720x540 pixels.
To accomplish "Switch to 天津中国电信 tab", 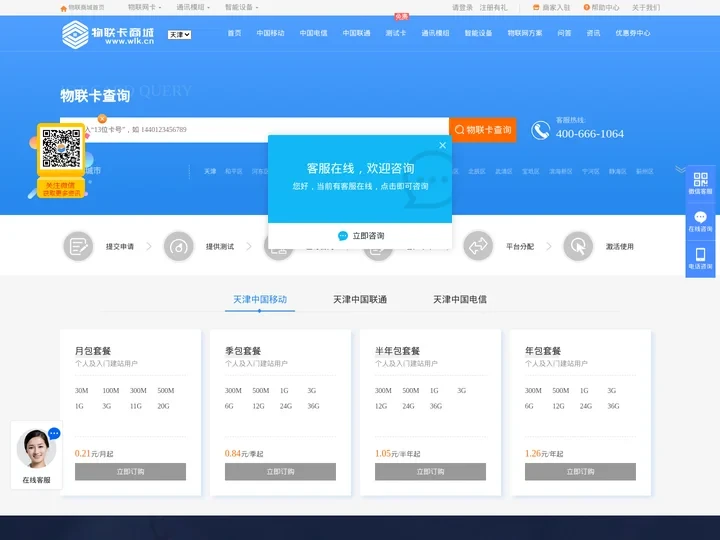I will 460,299.
